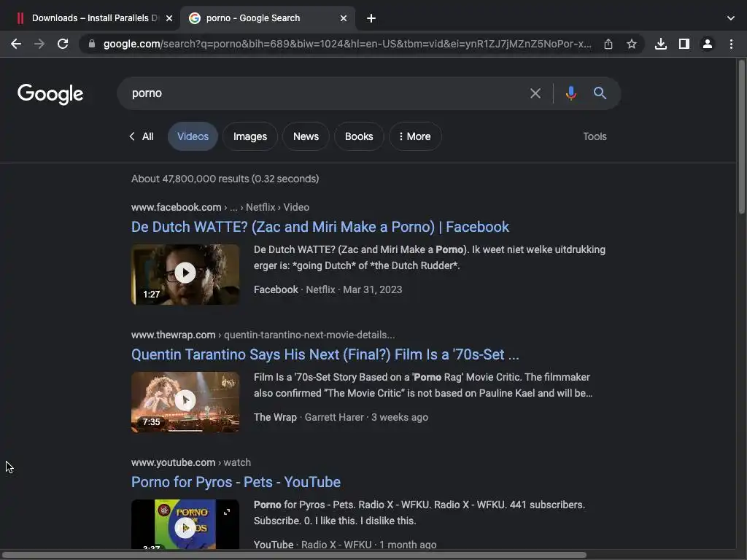
Task: Switch to the Books filter
Action: pyautogui.click(x=359, y=136)
